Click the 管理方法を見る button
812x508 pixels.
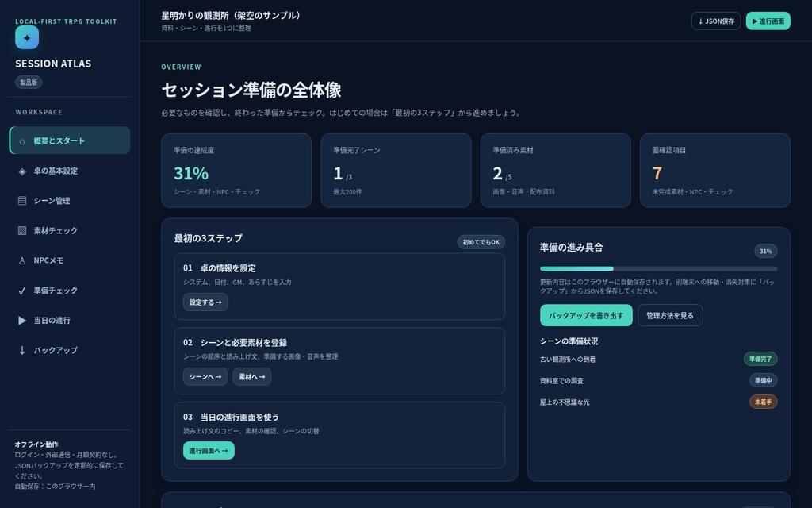coord(670,315)
